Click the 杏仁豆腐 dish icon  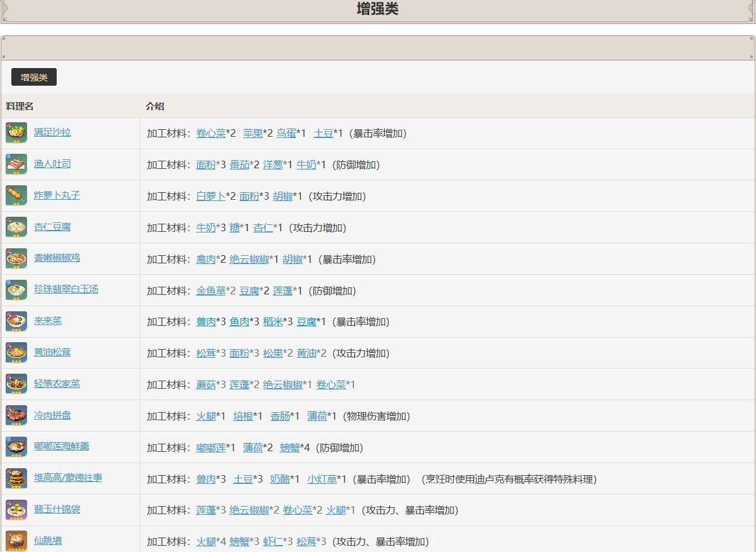pos(16,227)
